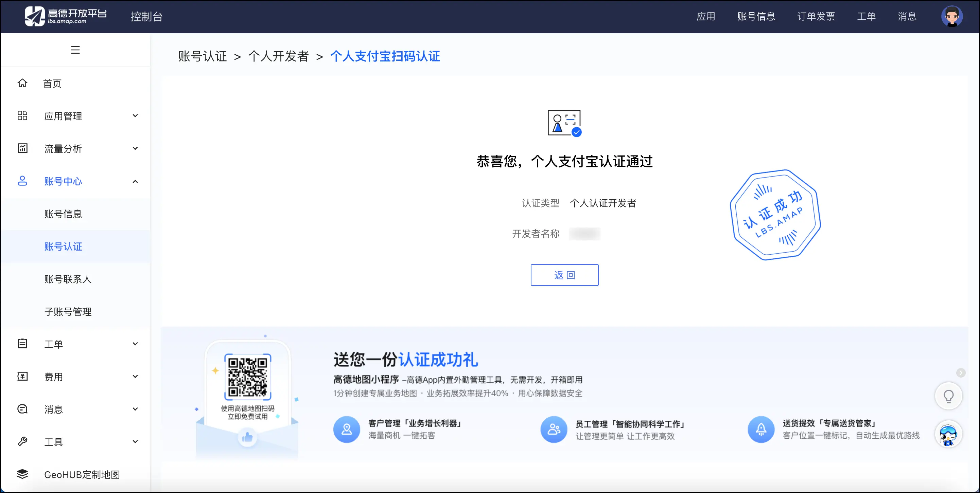This screenshot has height=493, width=980.
Task: Go to 个人开发者 breadcrumb
Action: pyautogui.click(x=279, y=56)
